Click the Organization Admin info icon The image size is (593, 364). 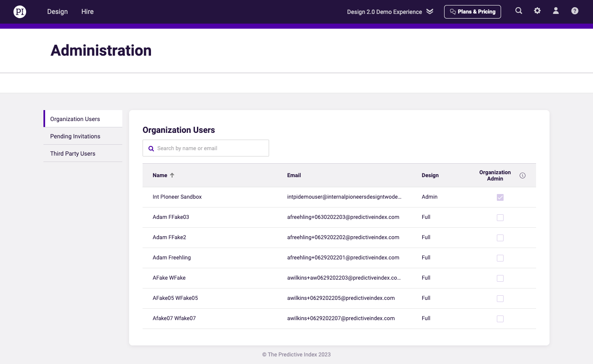point(523,175)
